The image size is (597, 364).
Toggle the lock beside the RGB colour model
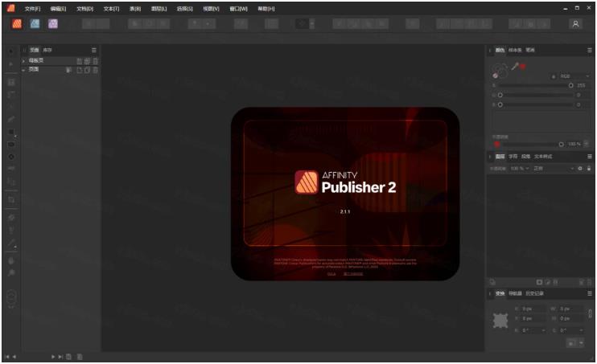(554, 76)
